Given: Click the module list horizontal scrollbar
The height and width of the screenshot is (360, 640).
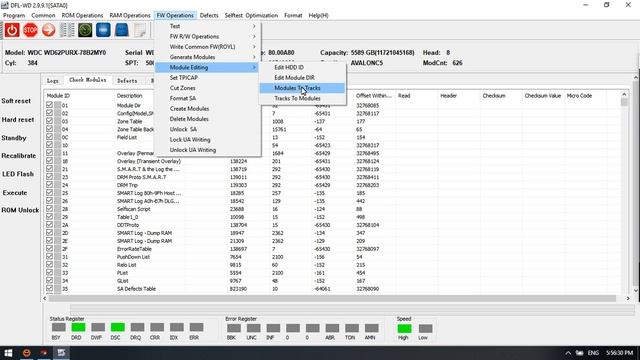Looking at the screenshot, I should coord(332,298).
